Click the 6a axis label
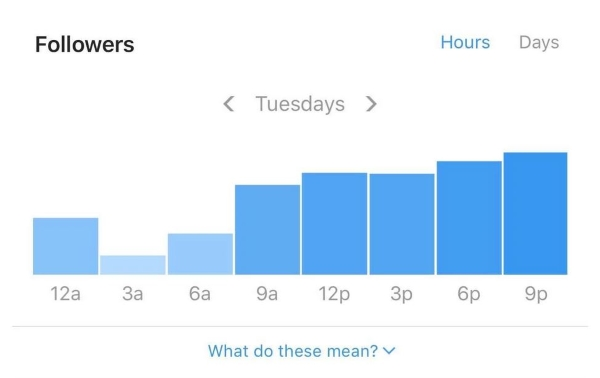The height and width of the screenshot is (378, 600). point(200,294)
